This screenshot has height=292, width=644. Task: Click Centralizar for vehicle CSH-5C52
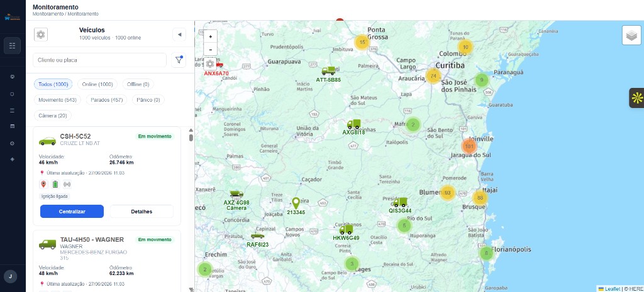pyautogui.click(x=72, y=212)
